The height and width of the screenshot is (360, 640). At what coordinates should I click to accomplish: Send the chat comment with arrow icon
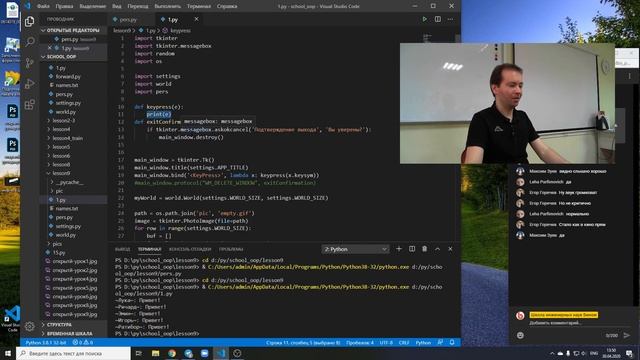627,335
